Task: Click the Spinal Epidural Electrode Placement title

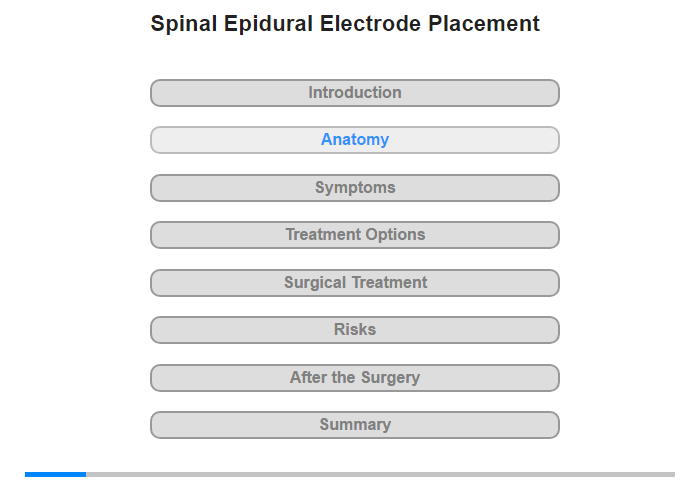Action: click(345, 24)
